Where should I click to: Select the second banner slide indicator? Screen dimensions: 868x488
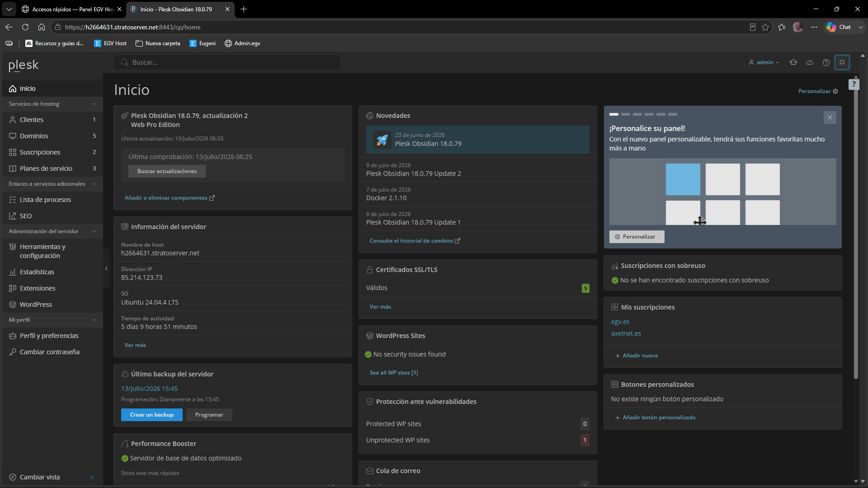(x=625, y=114)
